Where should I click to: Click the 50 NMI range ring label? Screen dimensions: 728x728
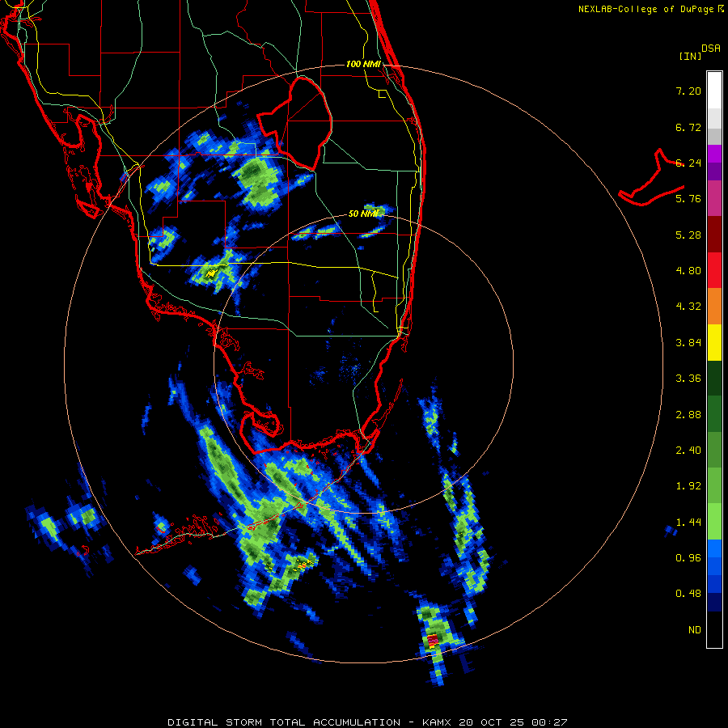[363, 214]
